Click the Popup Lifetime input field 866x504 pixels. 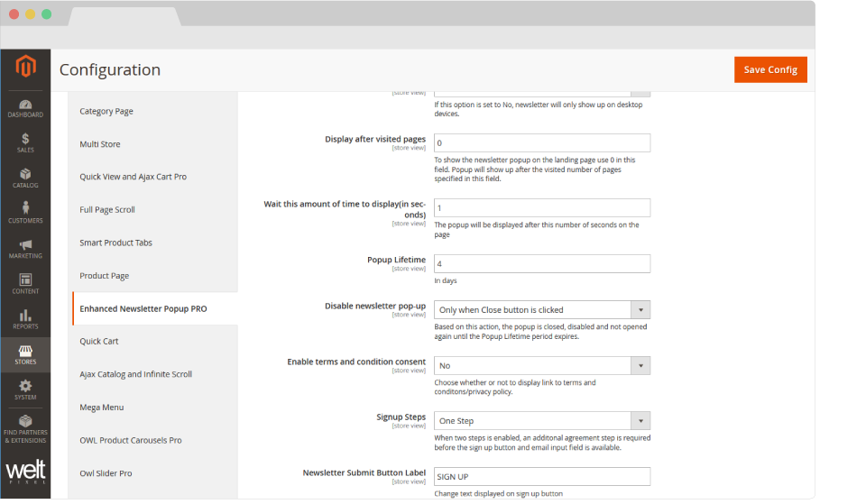541,264
